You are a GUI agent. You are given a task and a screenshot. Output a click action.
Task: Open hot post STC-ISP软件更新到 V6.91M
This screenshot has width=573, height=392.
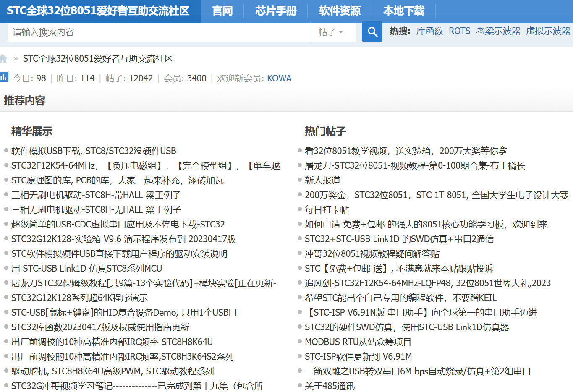[x=358, y=356]
